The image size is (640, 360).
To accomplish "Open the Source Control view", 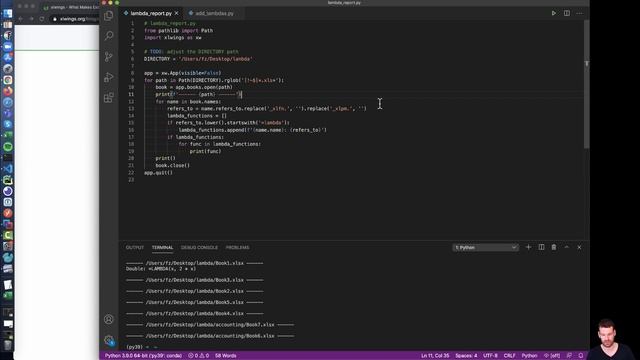I will click(x=109, y=56).
